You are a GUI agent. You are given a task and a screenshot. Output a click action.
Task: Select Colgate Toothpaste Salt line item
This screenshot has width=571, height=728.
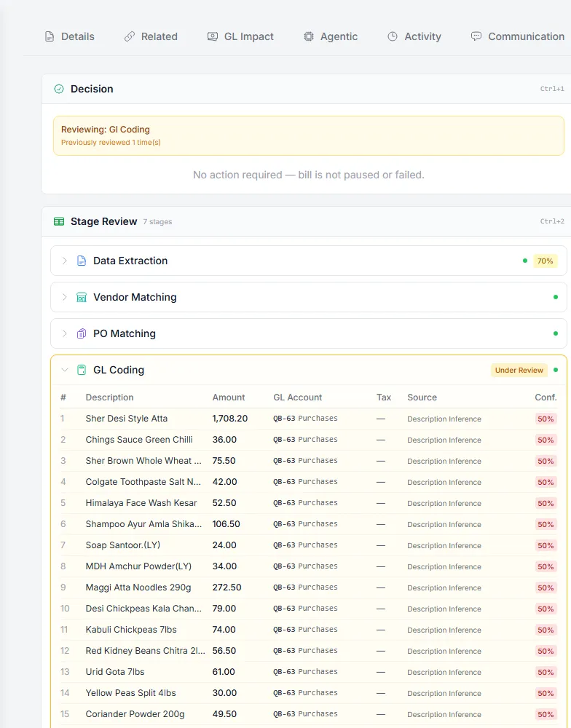(x=309, y=482)
